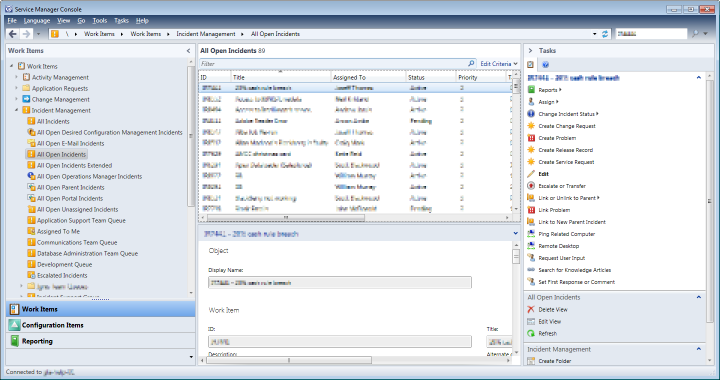720x380 pixels.
Task: Click inside the Filter input field
Action: click(333, 64)
